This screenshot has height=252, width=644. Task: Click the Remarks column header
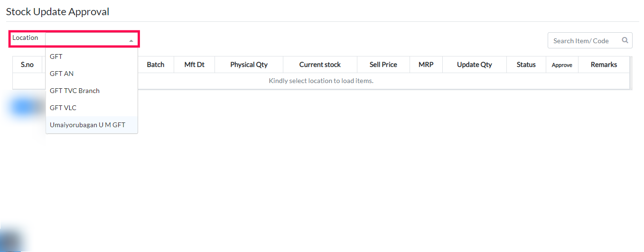pos(604,65)
